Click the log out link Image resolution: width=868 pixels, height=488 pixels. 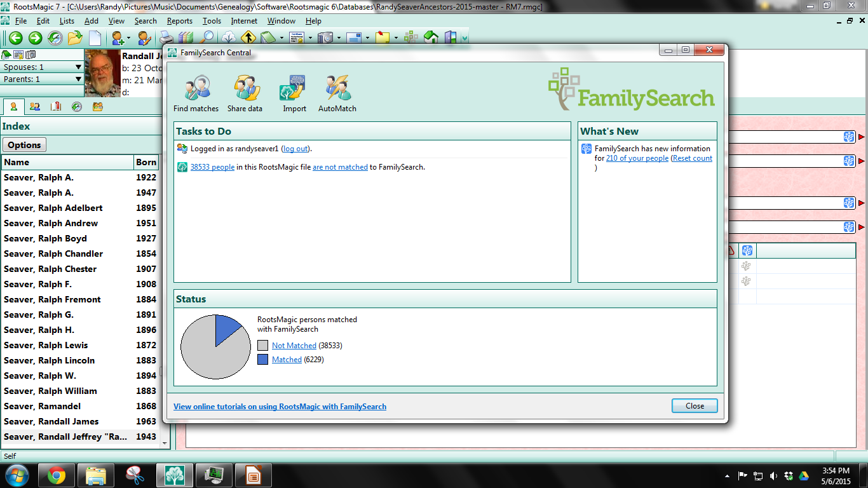[x=295, y=149]
